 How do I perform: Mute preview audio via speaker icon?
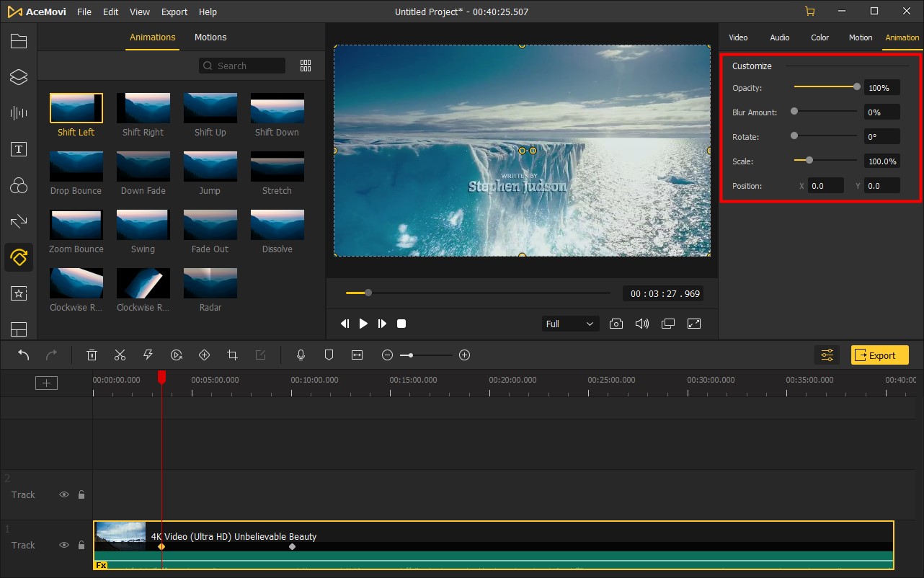pos(642,324)
